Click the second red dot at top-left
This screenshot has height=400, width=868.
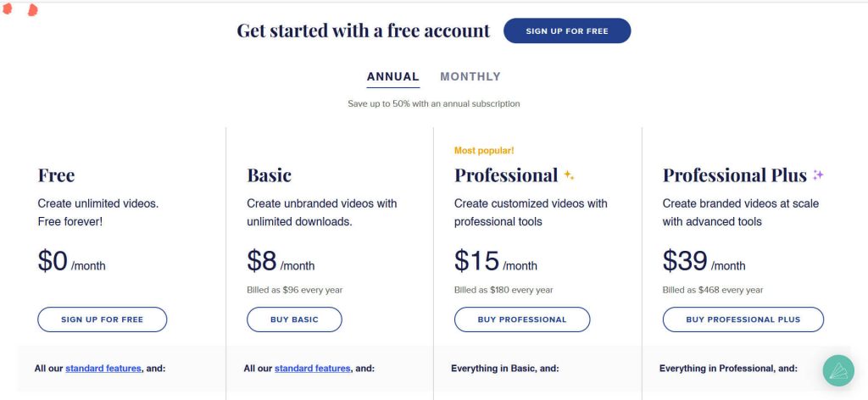click(33, 10)
